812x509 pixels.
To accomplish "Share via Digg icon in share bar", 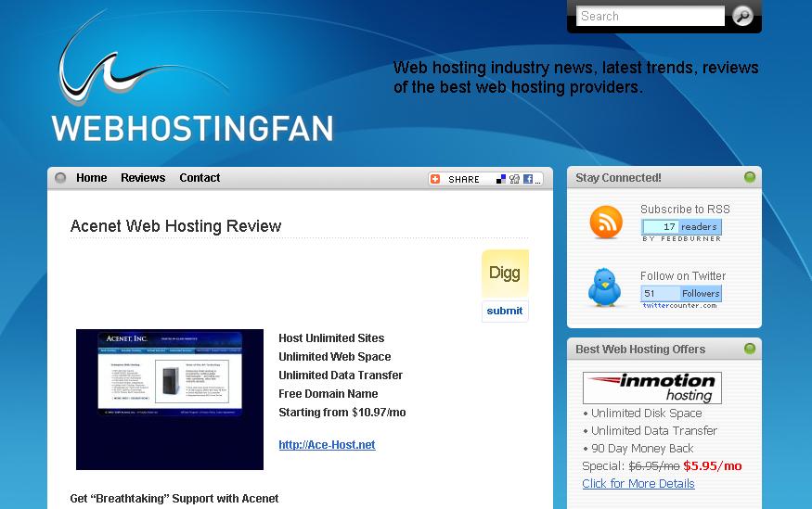I will coord(514,179).
